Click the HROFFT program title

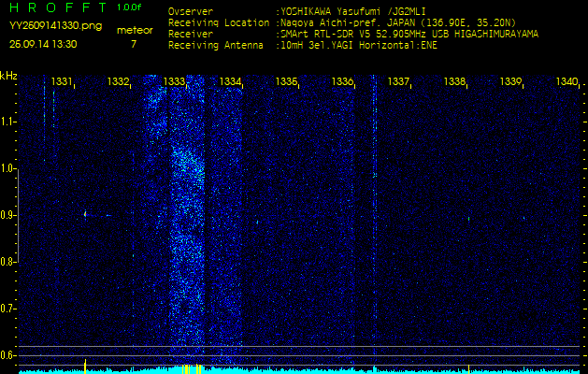[58, 7]
